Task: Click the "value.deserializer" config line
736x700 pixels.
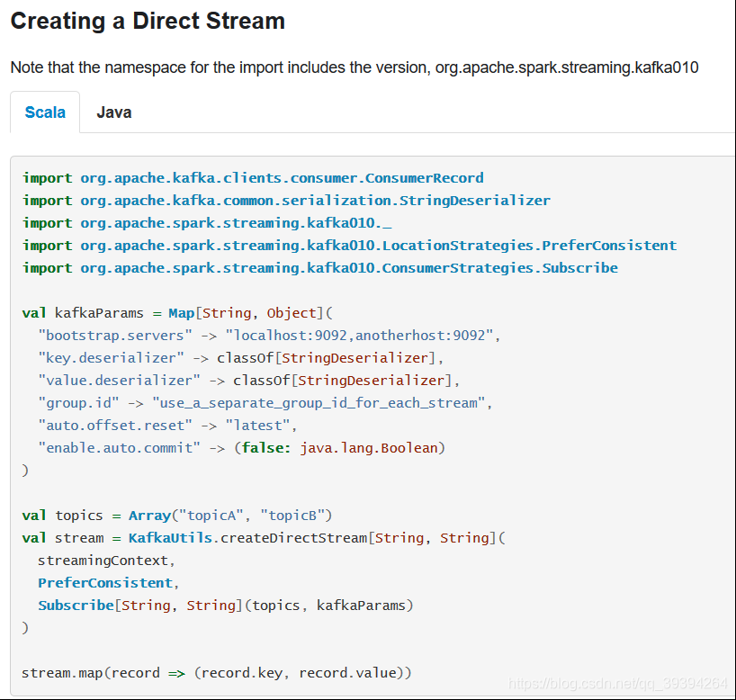Action: coord(248,381)
